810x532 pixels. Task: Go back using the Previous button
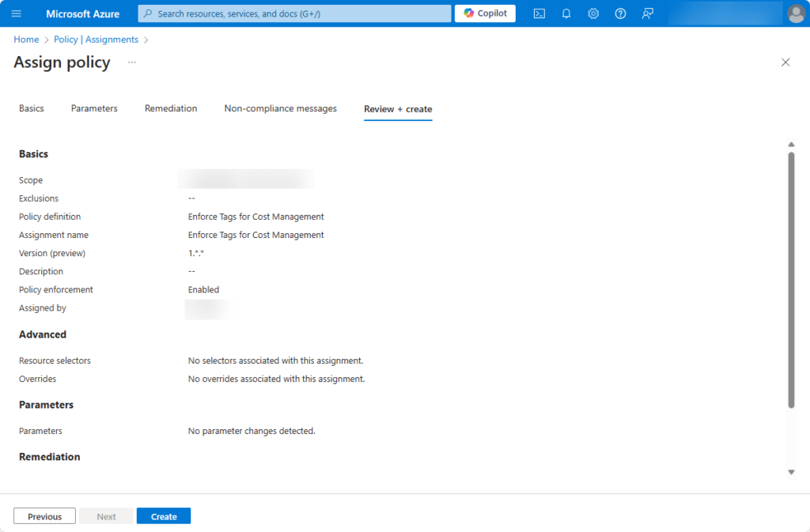click(44, 515)
